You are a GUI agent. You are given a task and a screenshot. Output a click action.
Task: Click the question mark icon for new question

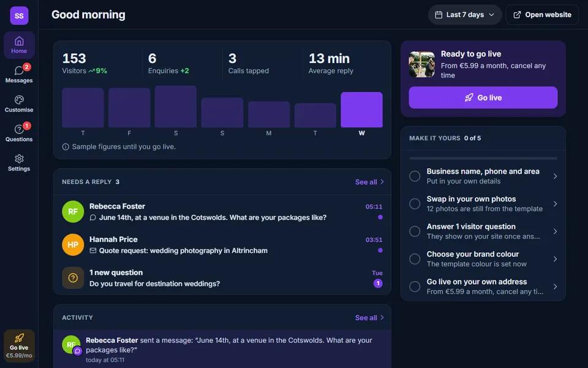click(x=73, y=278)
